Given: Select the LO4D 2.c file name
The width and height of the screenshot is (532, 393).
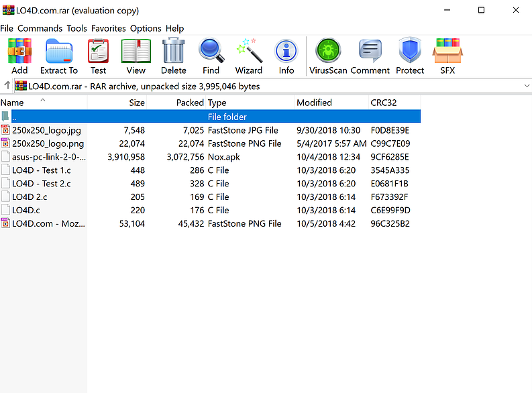Looking at the screenshot, I should [x=30, y=197].
